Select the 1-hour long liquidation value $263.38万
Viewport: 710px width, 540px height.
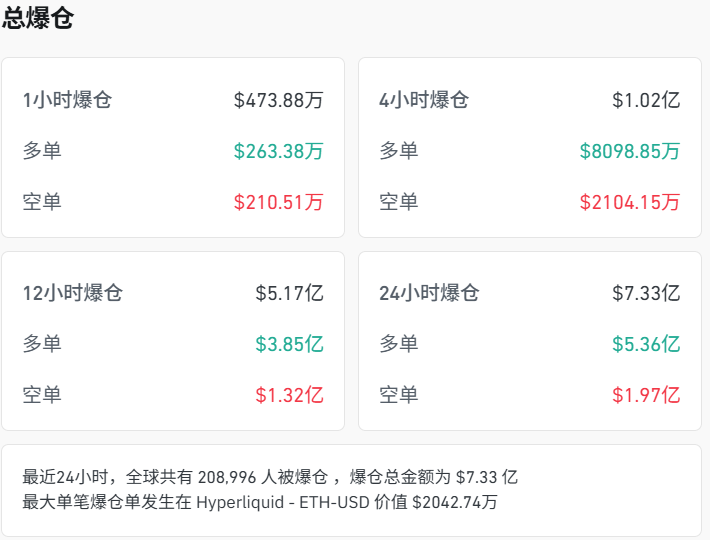pyautogui.click(x=279, y=151)
